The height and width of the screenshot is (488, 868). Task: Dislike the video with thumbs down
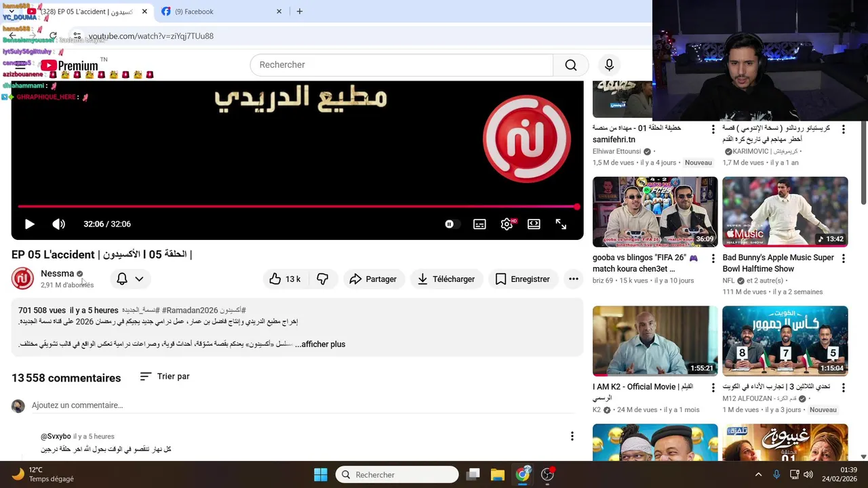323,279
